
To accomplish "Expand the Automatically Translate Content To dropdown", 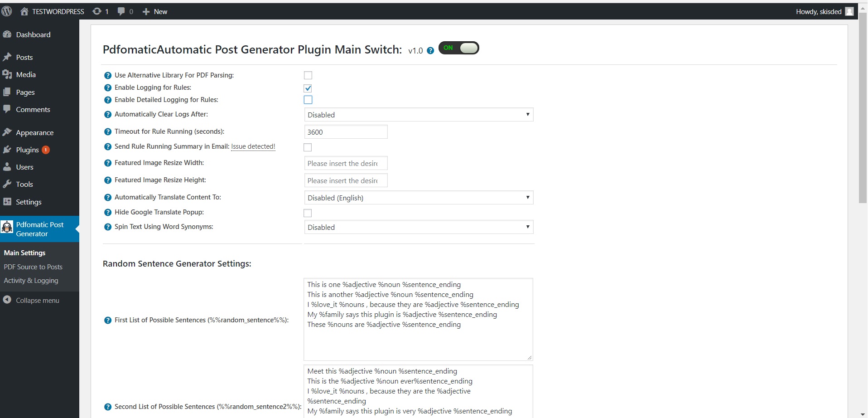I will pos(419,198).
